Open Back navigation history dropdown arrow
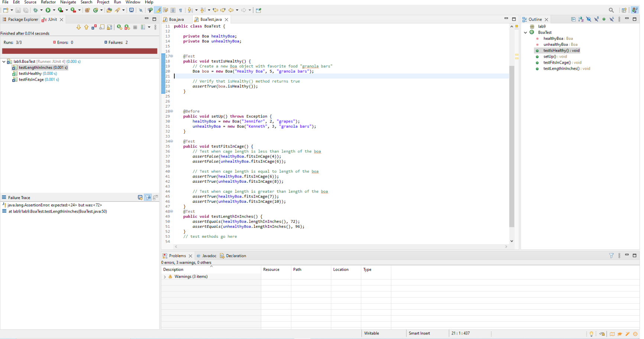The image size is (644, 339). coord(237,10)
